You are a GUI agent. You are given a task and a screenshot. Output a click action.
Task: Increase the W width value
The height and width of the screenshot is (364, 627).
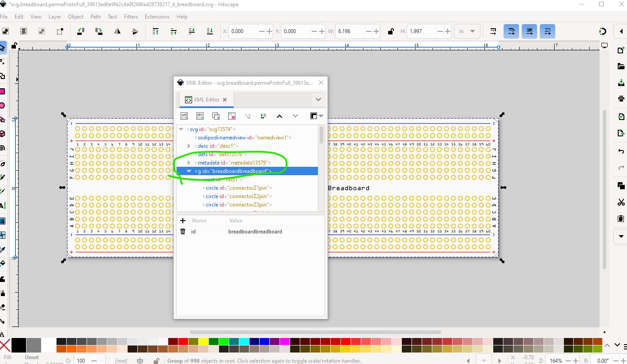point(376,31)
